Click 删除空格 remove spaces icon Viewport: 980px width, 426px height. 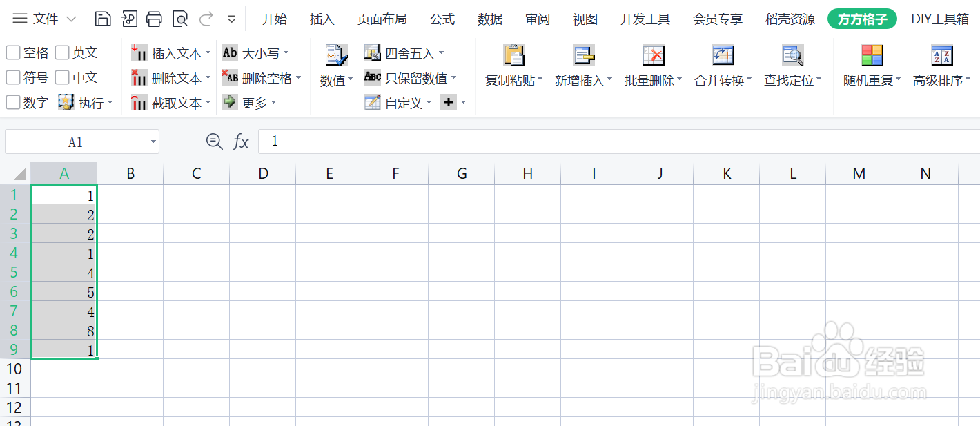pyautogui.click(x=230, y=77)
